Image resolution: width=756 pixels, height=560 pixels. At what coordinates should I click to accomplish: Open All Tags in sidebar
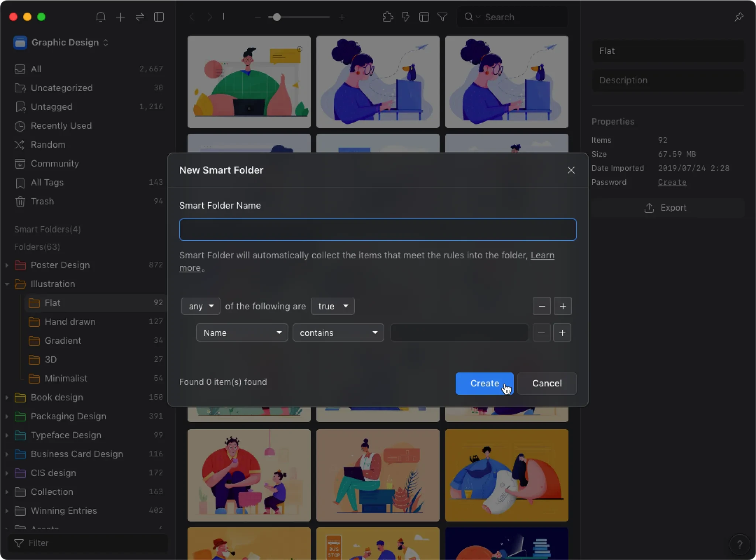coord(89,182)
